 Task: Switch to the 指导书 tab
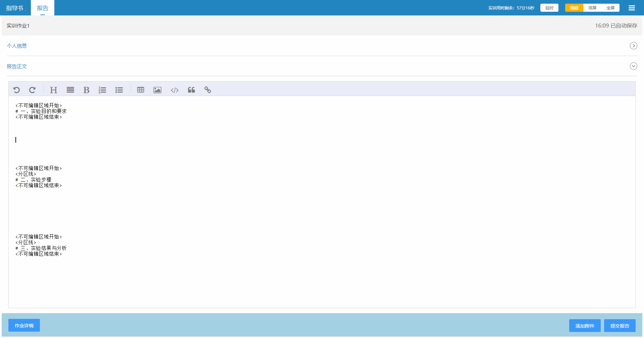(15, 8)
